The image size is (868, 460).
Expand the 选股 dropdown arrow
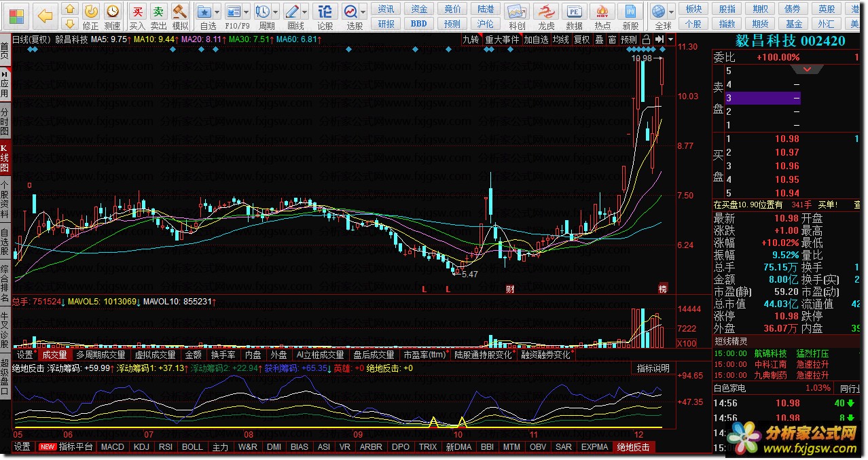click(x=363, y=12)
